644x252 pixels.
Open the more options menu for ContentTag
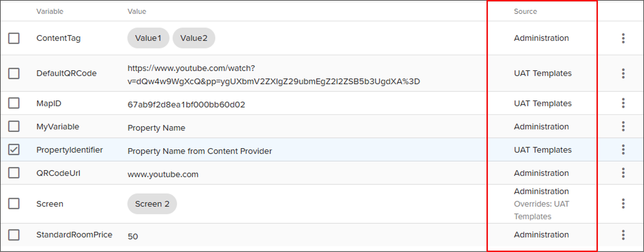(623, 38)
